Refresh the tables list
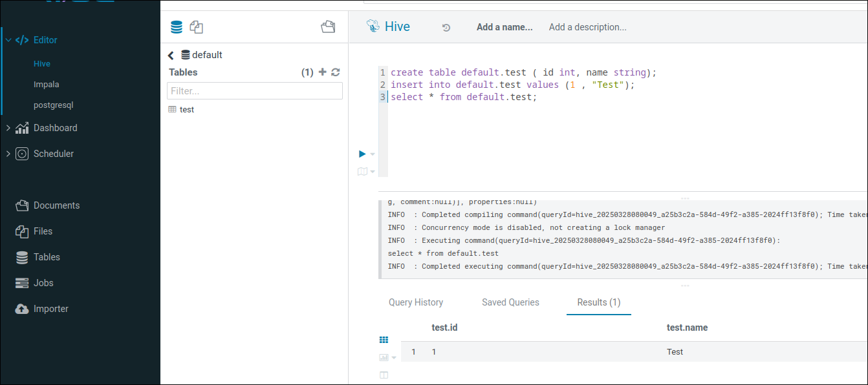The height and width of the screenshot is (385, 868). (335, 72)
